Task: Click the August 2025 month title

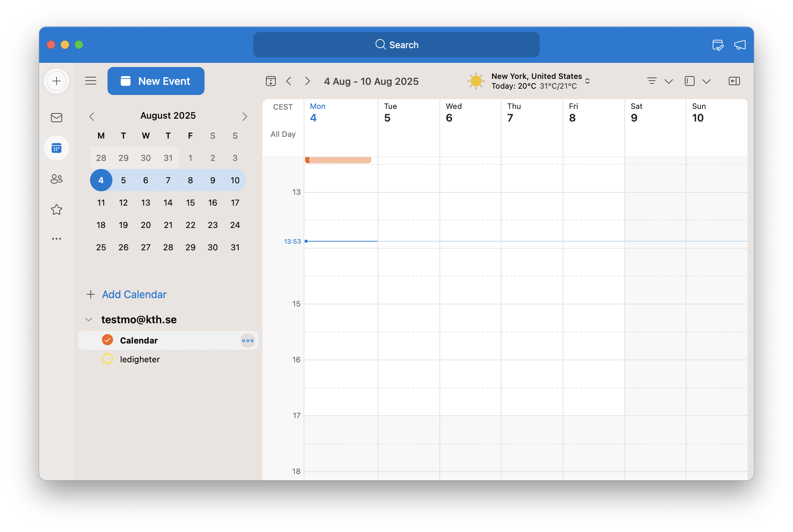Action: click(x=168, y=116)
